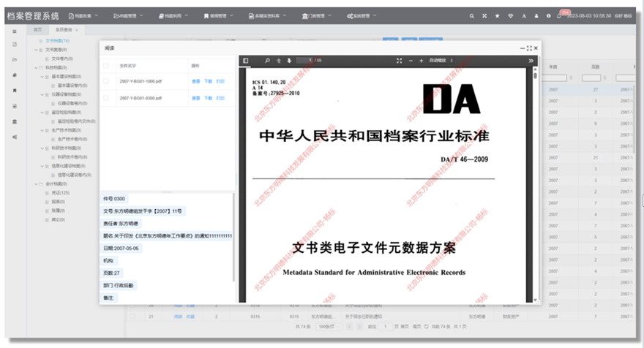Enter PDF presentation fullscreen mode
Image resolution: width=644 pixels, height=348 pixels.
399,61
